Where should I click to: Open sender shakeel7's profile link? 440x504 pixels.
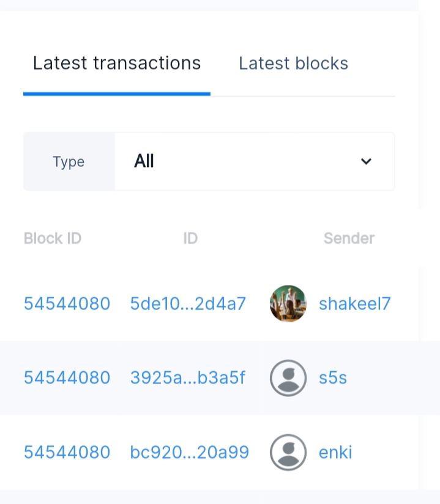coord(354,303)
